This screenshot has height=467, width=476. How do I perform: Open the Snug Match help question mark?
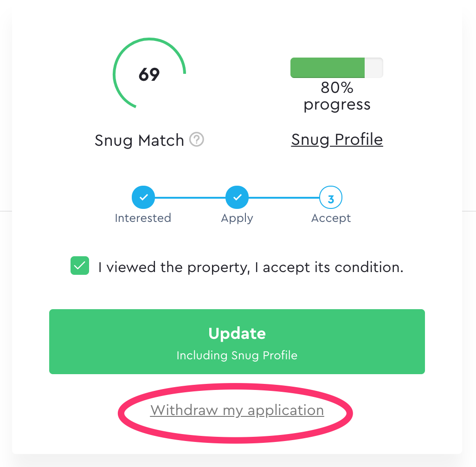pos(196,139)
